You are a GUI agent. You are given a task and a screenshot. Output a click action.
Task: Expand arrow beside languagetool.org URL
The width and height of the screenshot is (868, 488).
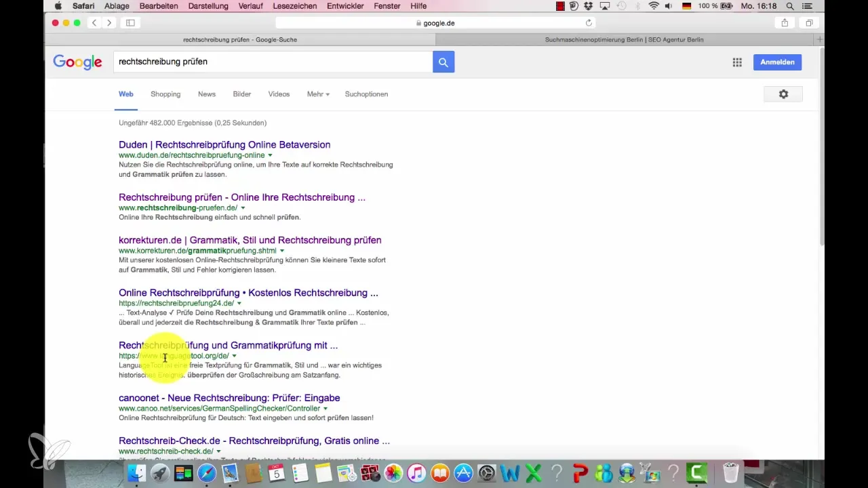pyautogui.click(x=235, y=356)
